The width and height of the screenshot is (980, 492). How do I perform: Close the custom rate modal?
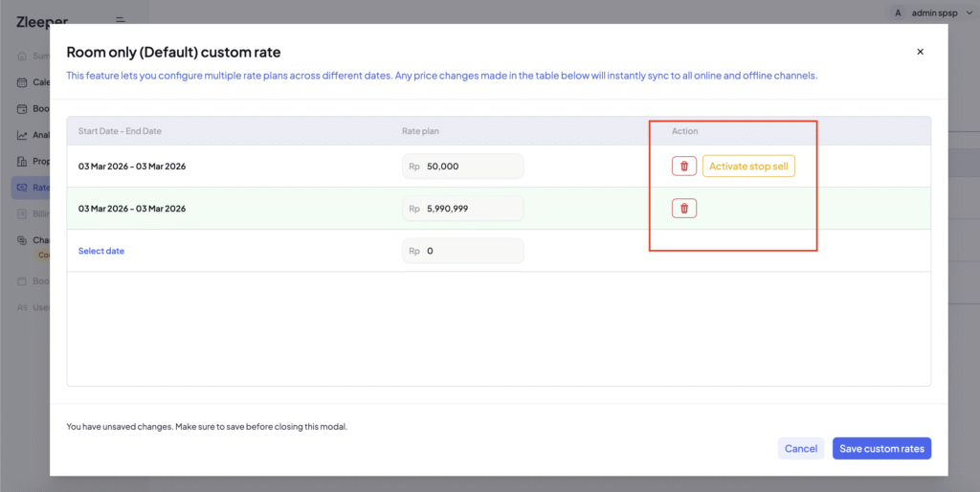point(920,52)
